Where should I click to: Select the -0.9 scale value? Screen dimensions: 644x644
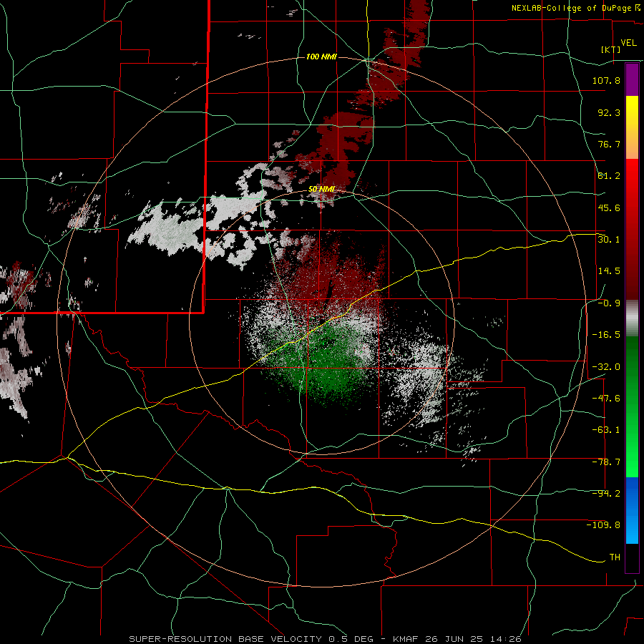(x=609, y=303)
